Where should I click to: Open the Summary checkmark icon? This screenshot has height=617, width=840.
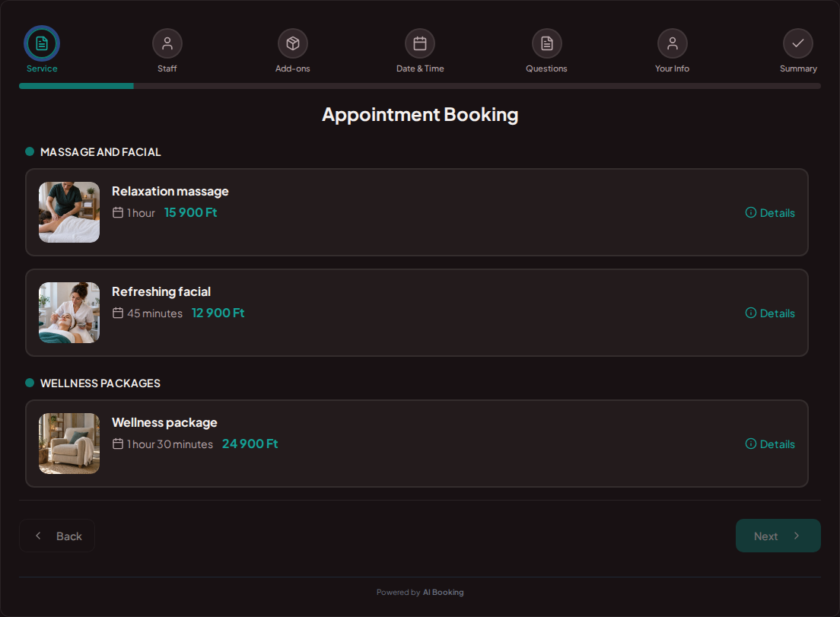click(x=798, y=43)
